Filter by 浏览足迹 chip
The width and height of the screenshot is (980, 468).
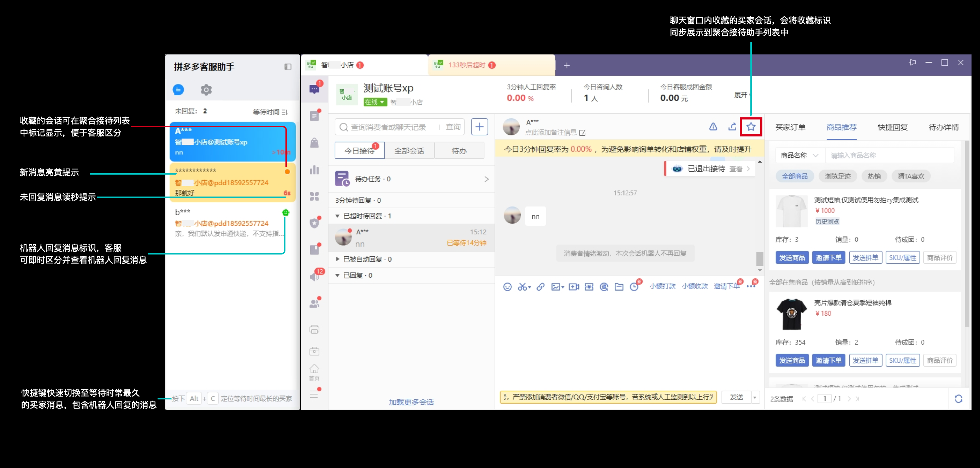837,176
